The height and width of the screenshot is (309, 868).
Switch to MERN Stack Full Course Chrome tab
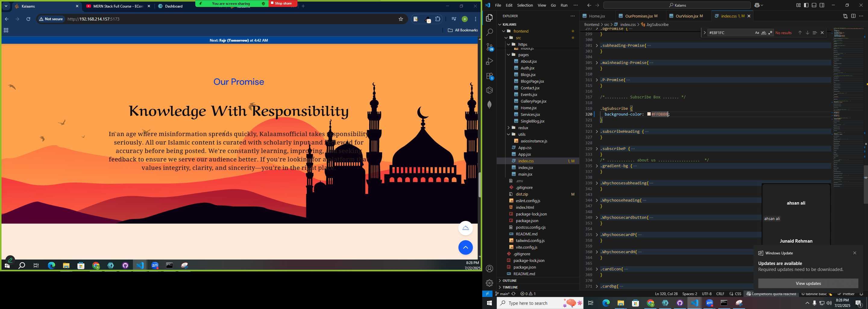tap(118, 6)
